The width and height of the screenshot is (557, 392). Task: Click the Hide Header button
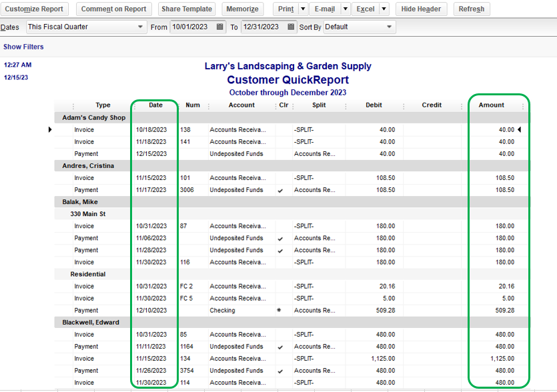(x=422, y=9)
